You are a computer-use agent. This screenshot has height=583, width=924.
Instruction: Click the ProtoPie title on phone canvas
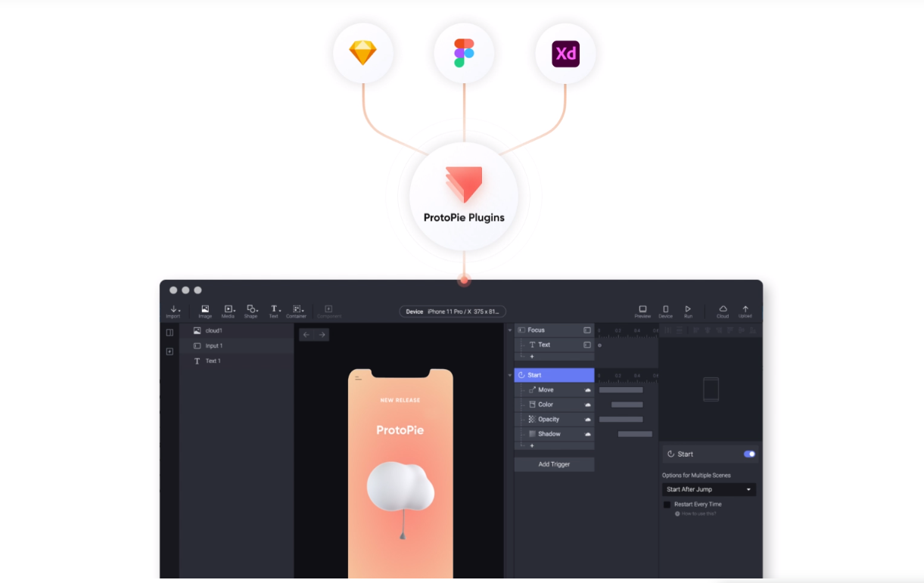click(400, 429)
